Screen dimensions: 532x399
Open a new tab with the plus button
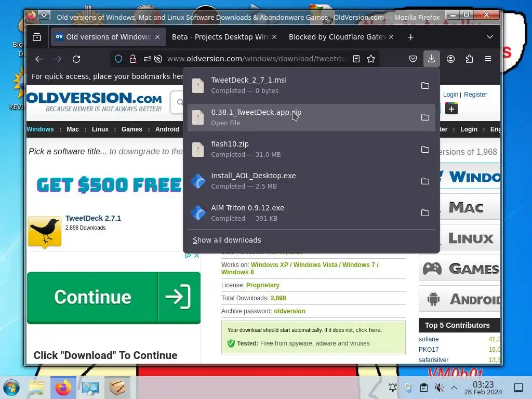(x=410, y=37)
